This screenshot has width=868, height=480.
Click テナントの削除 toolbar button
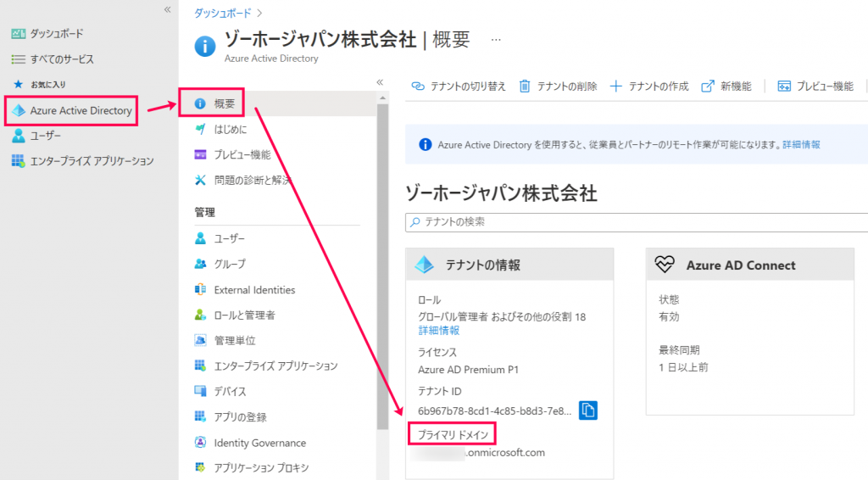558,87
